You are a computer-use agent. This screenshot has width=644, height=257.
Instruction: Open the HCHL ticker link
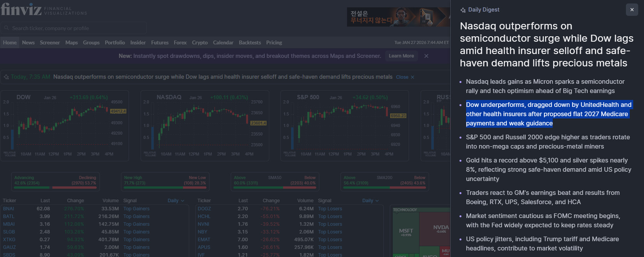pyautogui.click(x=204, y=216)
